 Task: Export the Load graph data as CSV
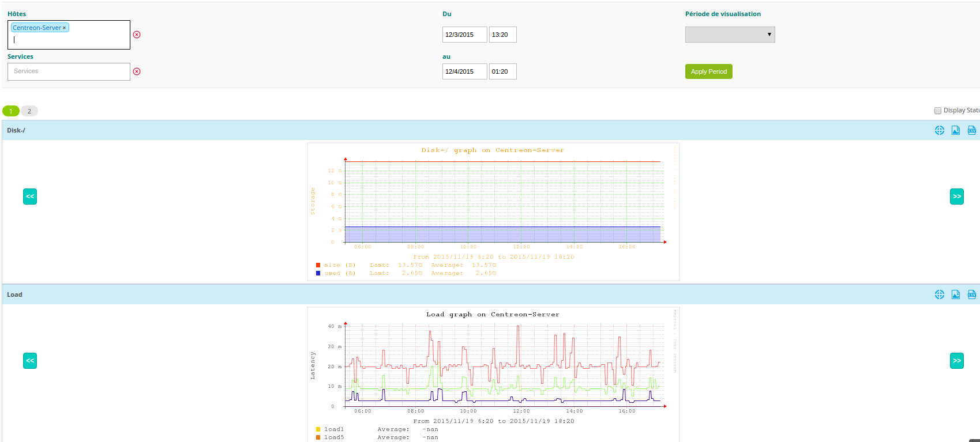coord(971,294)
